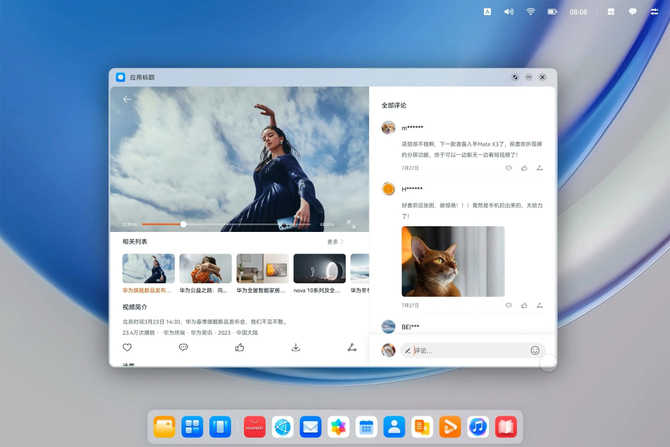Go back with the arrow on the video
The image size is (670, 447).
click(x=127, y=100)
